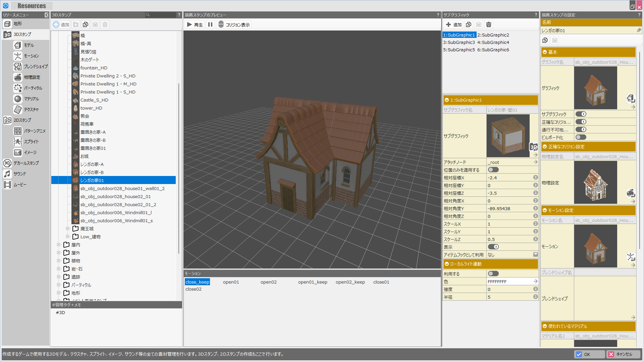Toggle the 表示 visibility switch
This screenshot has width=644, height=362.
pyautogui.click(x=493, y=247)
